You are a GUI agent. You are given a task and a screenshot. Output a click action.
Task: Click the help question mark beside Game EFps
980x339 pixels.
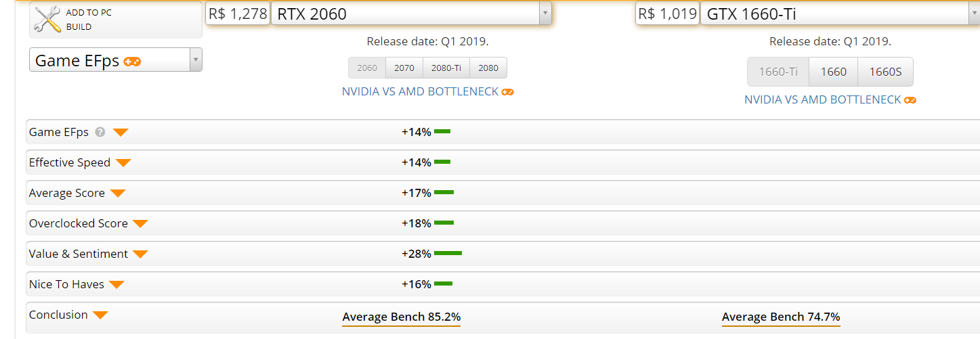[100, 132]
